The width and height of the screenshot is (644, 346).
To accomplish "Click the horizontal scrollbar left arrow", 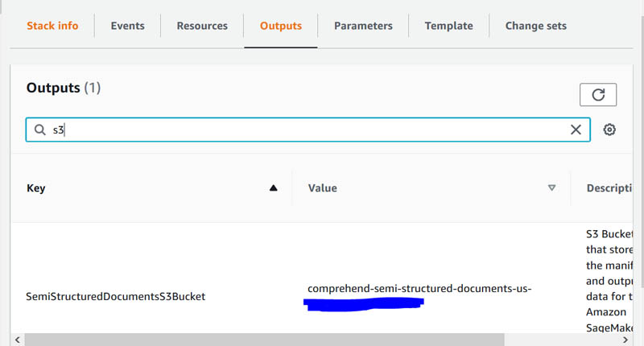I will [17, 340].
